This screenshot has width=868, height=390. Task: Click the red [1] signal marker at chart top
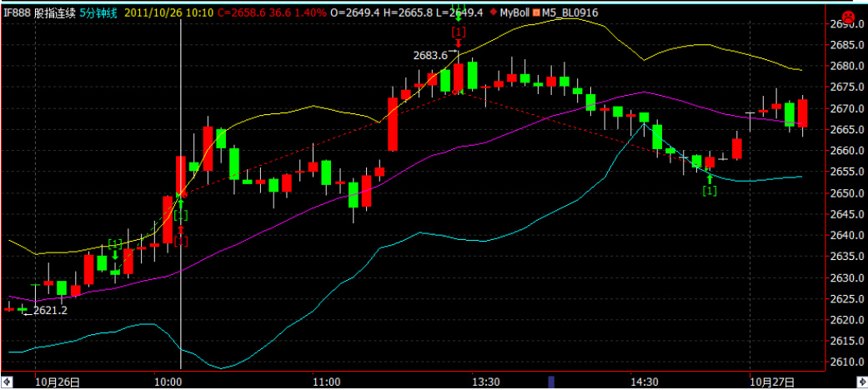pos(458,32)
